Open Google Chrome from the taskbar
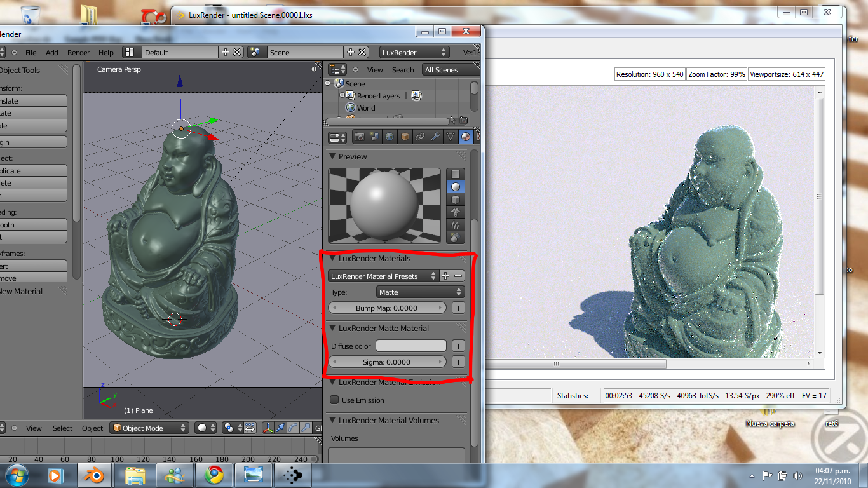868x488 pixels. (214, 475)
